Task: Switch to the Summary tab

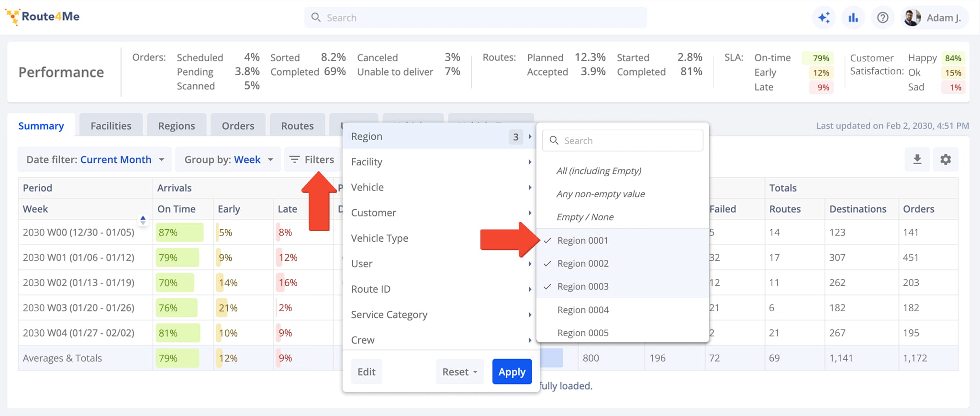Action: pyautogui.click(x=41, y=126)
